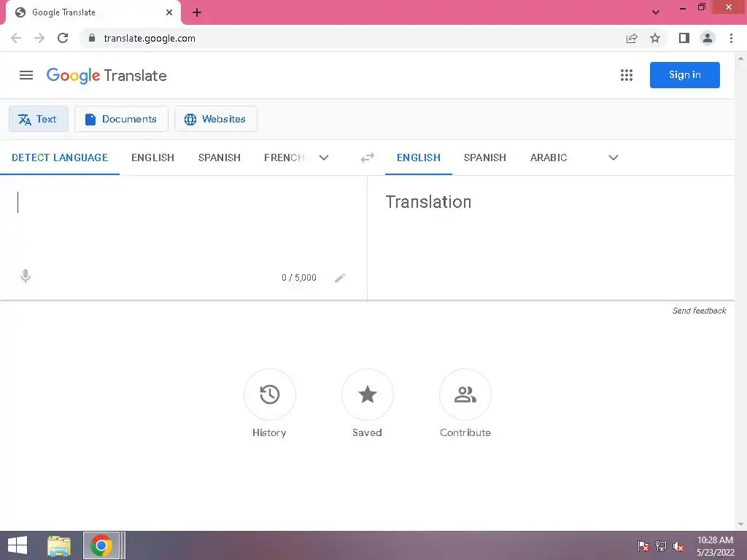747x560 pixels.
Task: Open translation History
Action: (x=270, y=394)
